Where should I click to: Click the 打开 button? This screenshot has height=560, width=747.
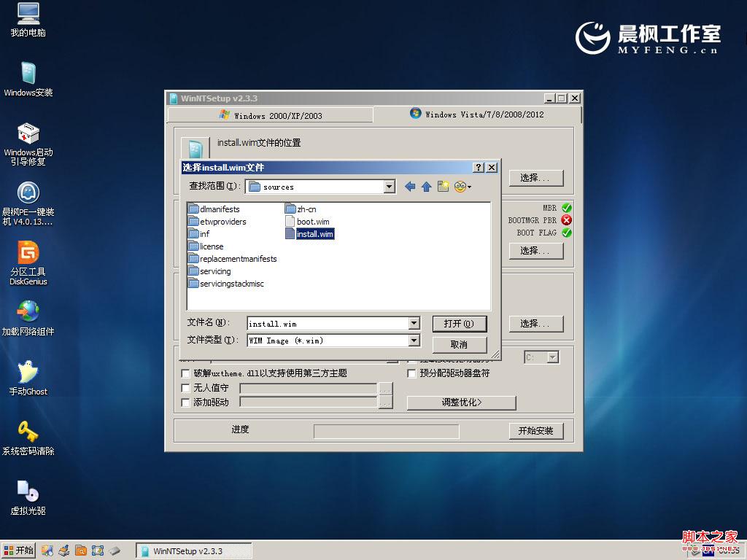tap(459, 324)
